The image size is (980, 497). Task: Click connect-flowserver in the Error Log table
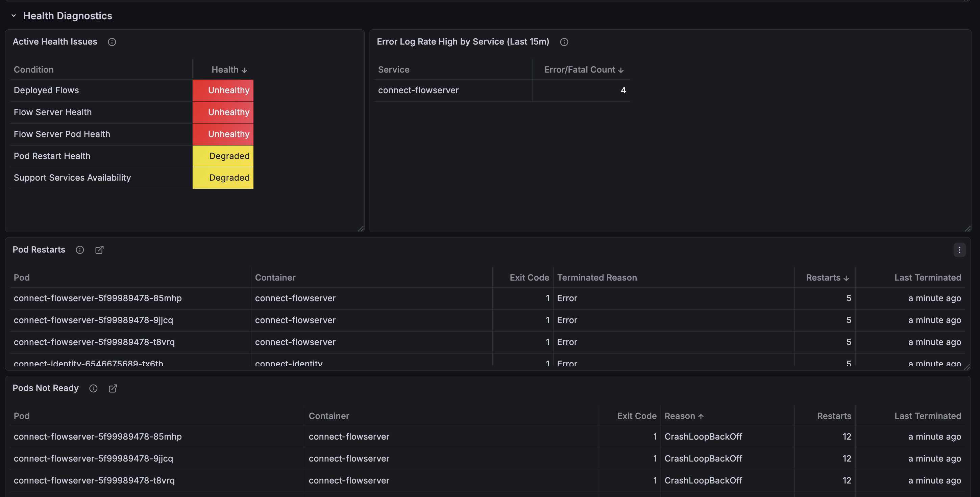pos(418,90)
